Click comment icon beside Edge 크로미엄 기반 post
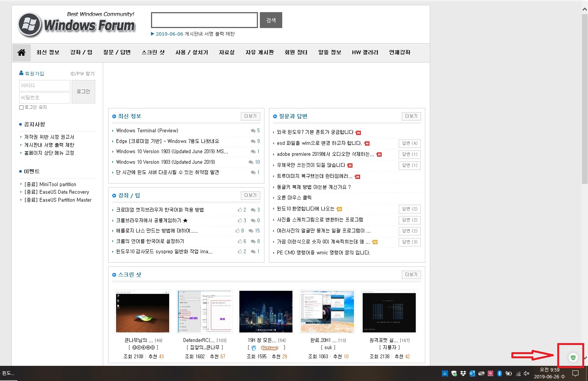Viewport: 588px width, 381px height. click(253, 141)
